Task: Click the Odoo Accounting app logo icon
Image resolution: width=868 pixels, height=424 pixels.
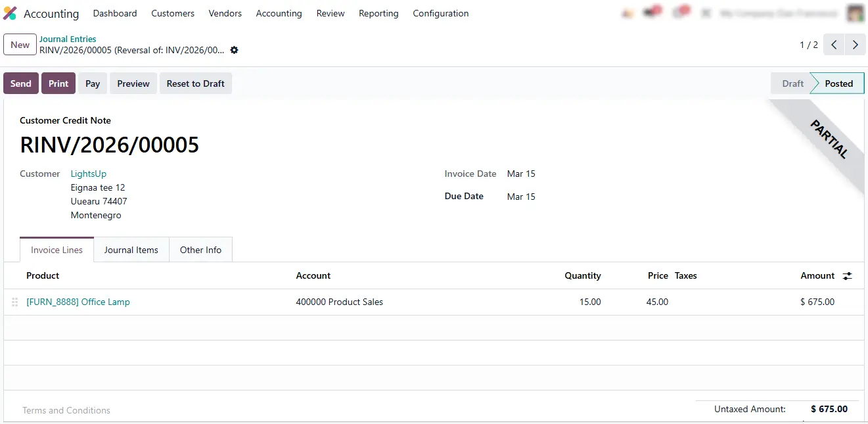Action: tap(10, 13)
